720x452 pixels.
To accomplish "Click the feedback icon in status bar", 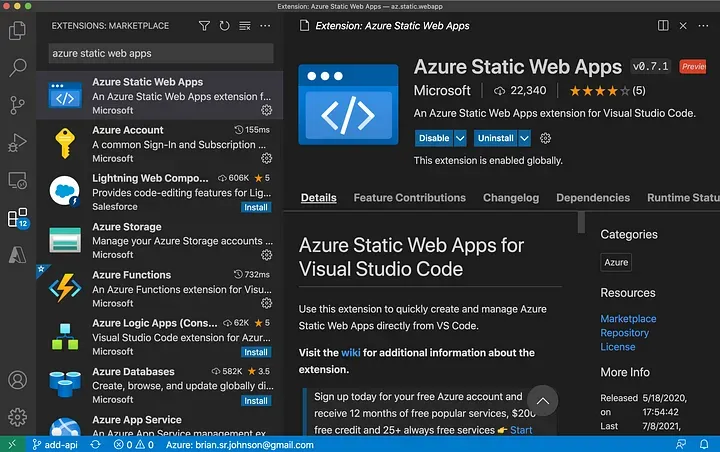I will 681,444.
